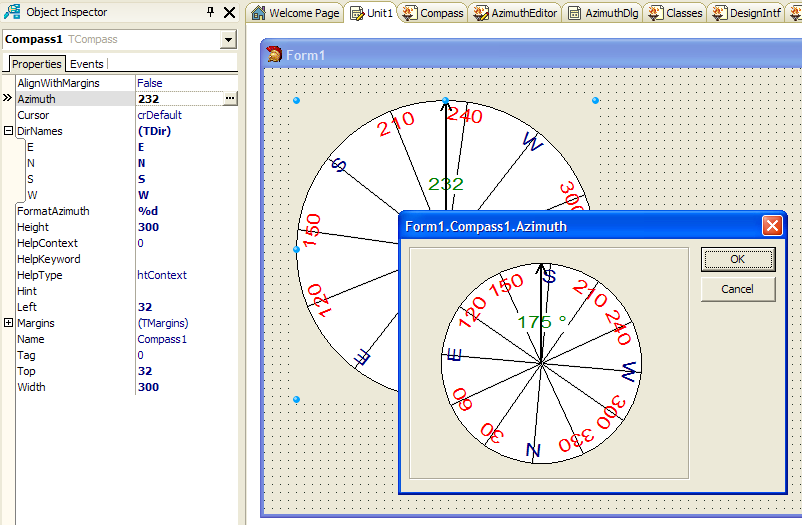Open the AzimuthDlg tab
802x525 pixels.
coord(603,13)
